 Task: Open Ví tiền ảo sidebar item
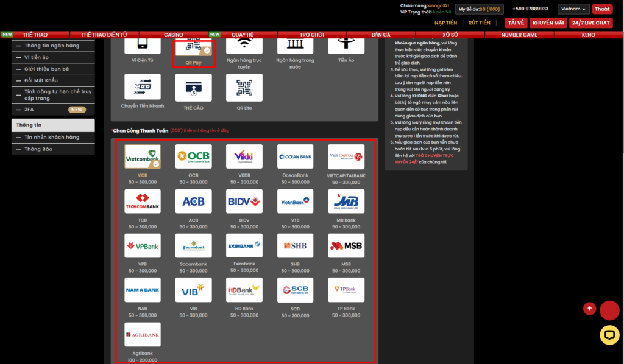click(53, 57)
